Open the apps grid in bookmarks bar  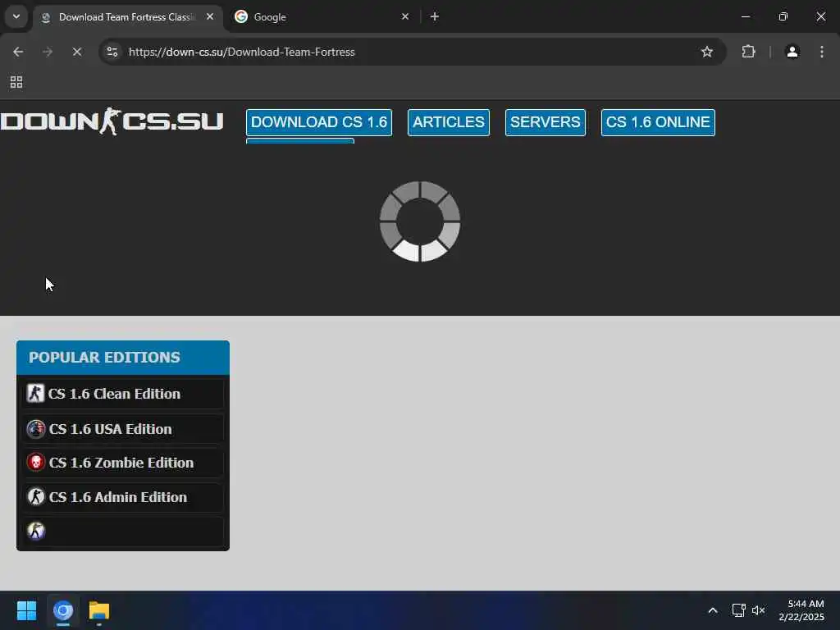tap(16, 82)
